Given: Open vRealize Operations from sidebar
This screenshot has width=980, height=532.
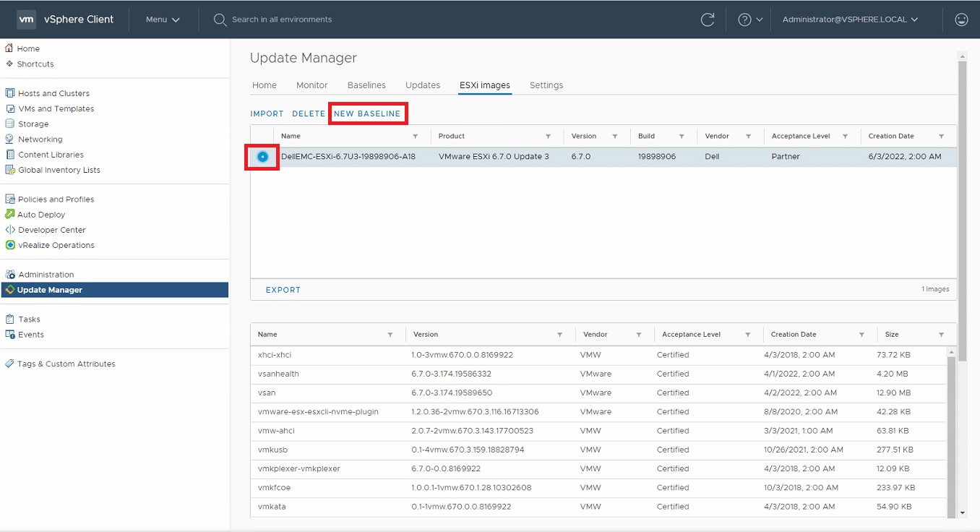Looking at the screenshot, I should coord(56,245).
